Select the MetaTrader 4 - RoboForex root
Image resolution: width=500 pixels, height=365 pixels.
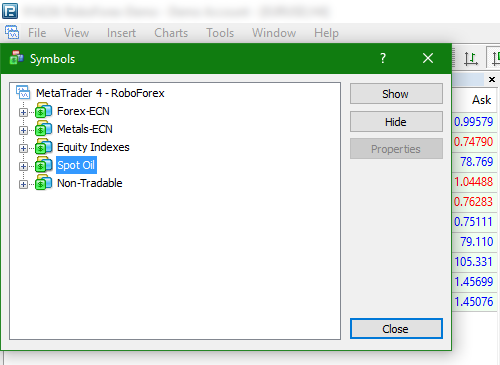100,93
